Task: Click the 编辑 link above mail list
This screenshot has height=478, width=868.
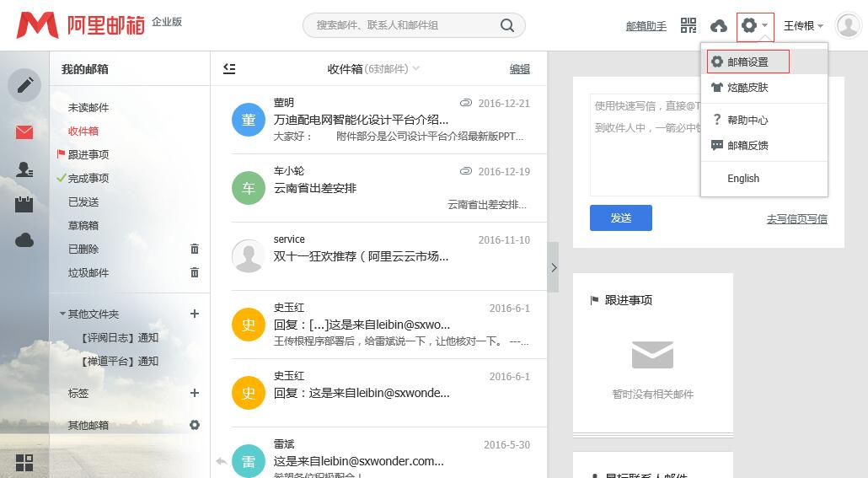Action: point(520,69)
